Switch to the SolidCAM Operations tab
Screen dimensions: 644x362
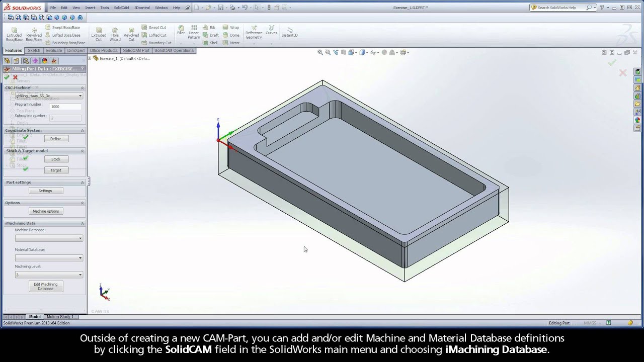(x=174, y=51)
